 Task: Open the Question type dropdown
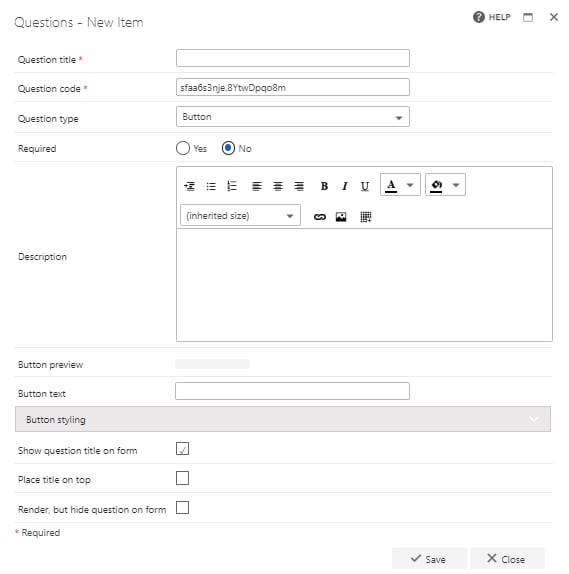[293, 117]
